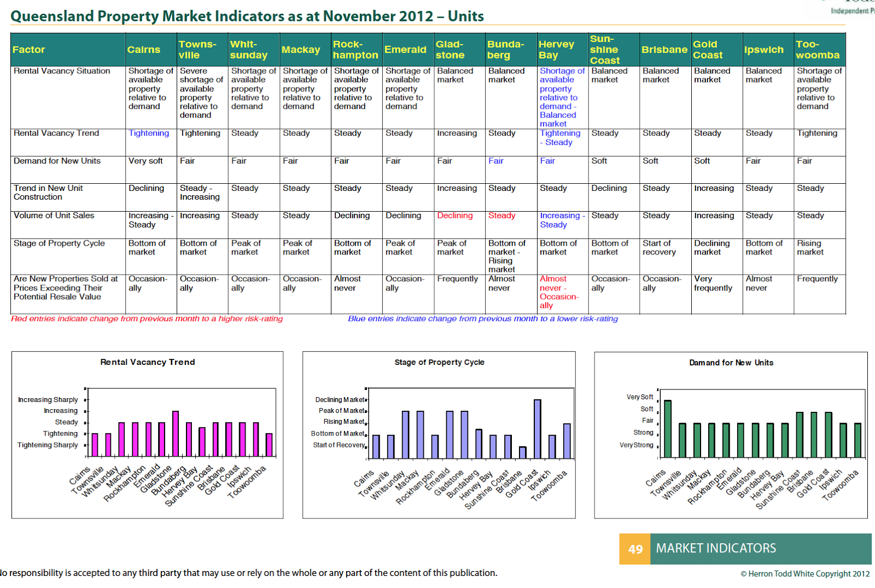This screenshot has width=875, height=588.
Task: Click 'Very Strong' axis label in demand chart
Action: (637, 445)
